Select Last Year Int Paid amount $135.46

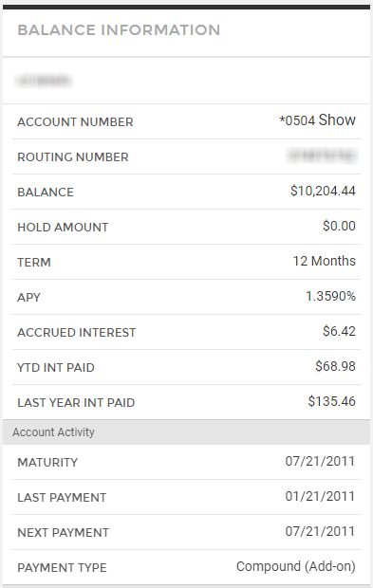pyautogui.click(x=332, y=401)
